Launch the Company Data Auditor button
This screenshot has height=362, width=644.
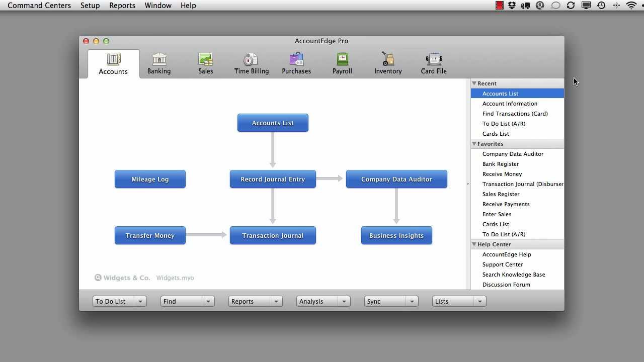tap(396, 179)
